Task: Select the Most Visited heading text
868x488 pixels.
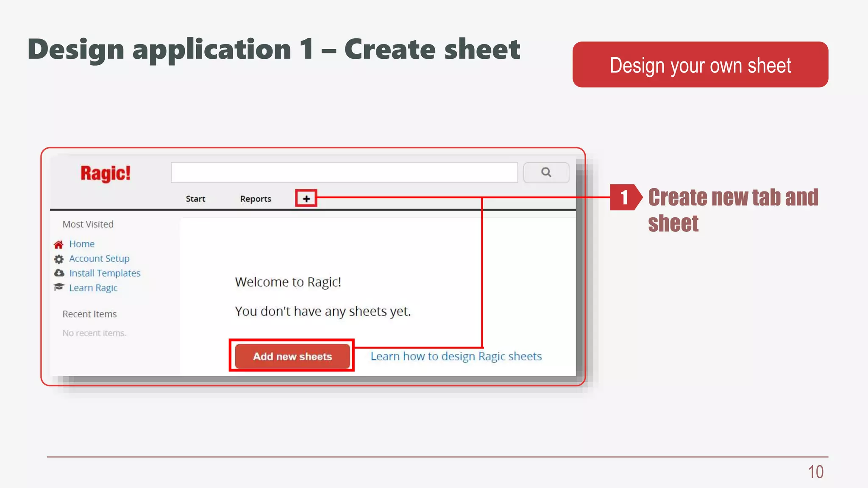Action: (88, 224)
